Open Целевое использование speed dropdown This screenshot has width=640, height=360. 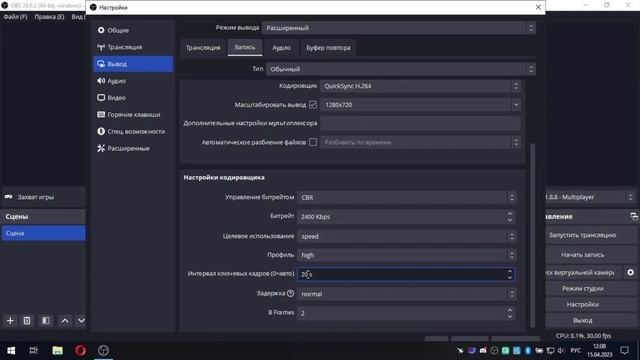click(x=407, y=236)
